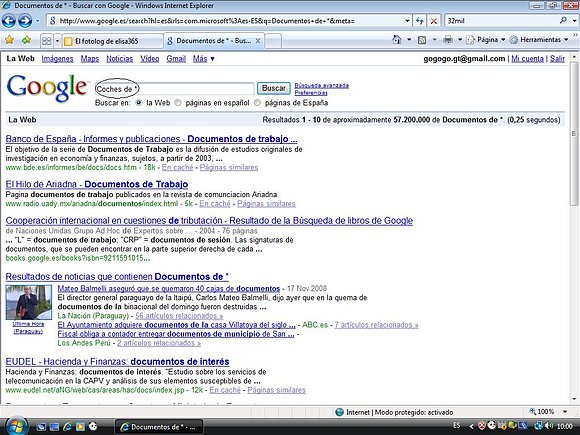Select the la Web radio button
The image size is (580, 435).
[139, 103]
